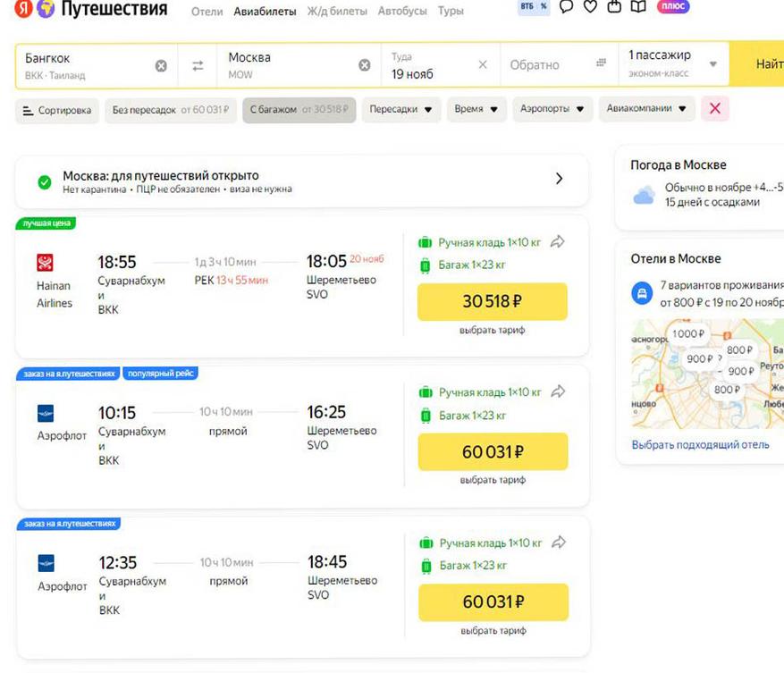Switch to the Отели tab
This screenshot has height=673, width=784.
pos(207,12)
